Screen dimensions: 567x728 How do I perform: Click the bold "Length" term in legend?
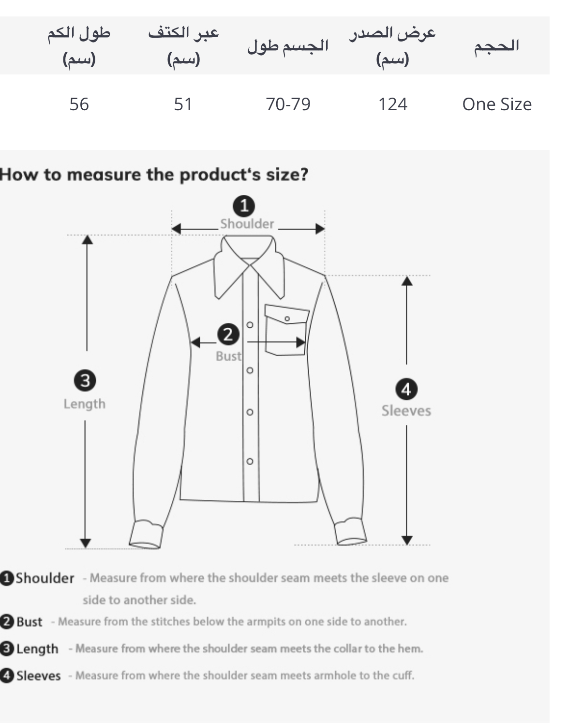[37, 649]
